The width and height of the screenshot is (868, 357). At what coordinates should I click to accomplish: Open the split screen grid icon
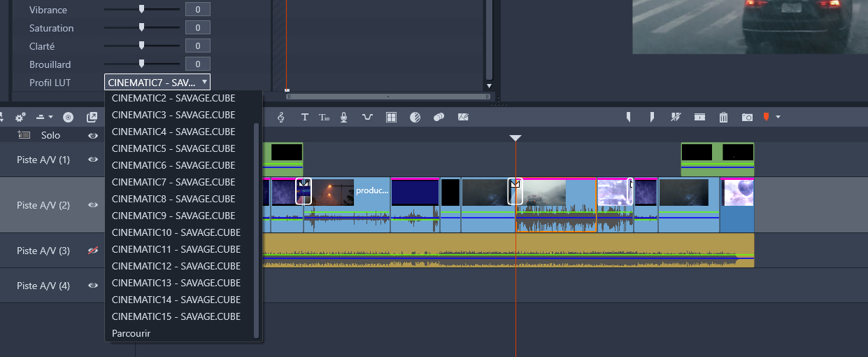pos(392,118)
